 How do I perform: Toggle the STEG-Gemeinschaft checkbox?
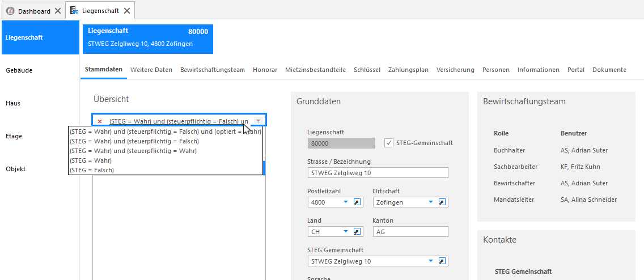(x=389, y=143)
